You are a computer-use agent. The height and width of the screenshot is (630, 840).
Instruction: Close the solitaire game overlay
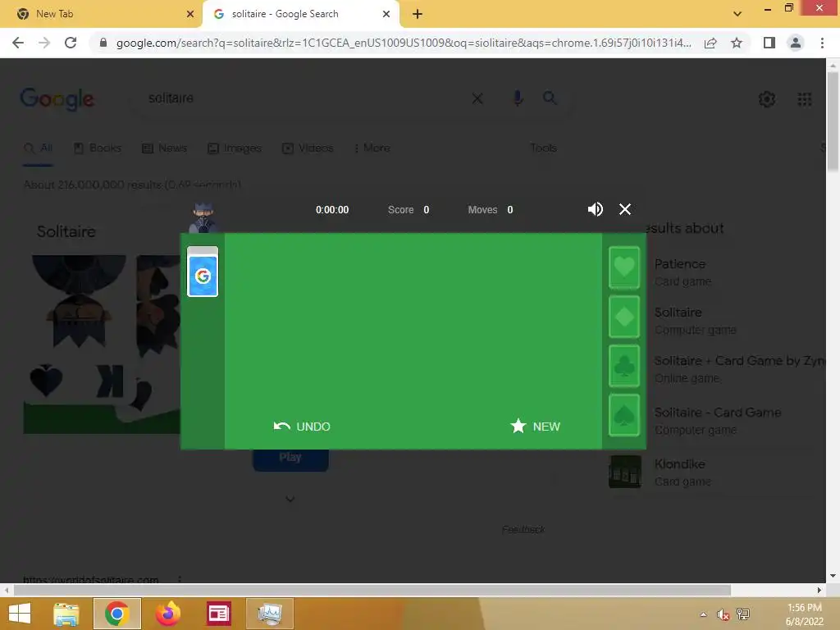click(x=624, y=209)
